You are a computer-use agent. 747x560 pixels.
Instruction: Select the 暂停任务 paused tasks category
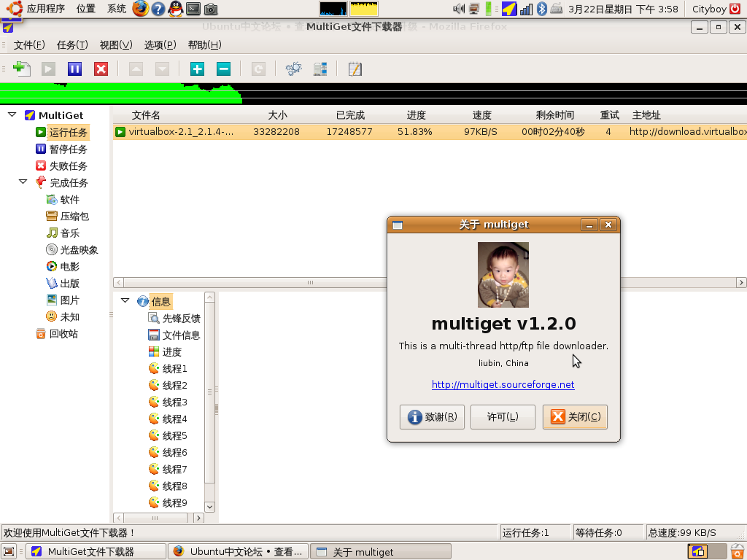coord(68,149)
